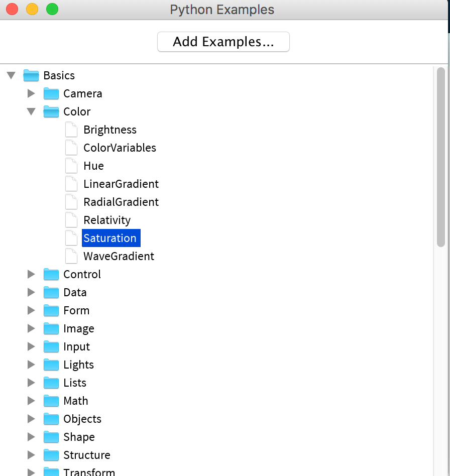450x476 pixels.
Task: Click the Control folder icon
Action: (x=51, y=275)
